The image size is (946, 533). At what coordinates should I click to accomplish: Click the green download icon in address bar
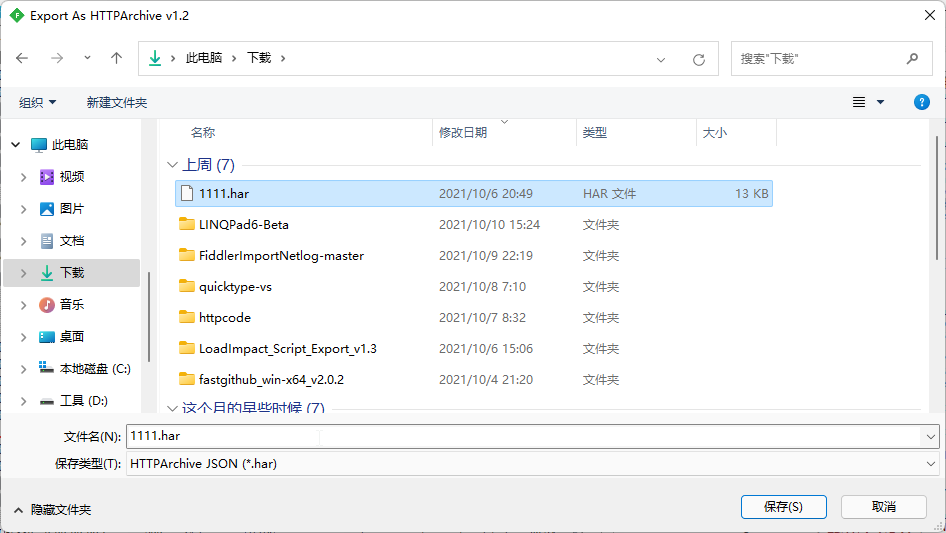[155, 58]
